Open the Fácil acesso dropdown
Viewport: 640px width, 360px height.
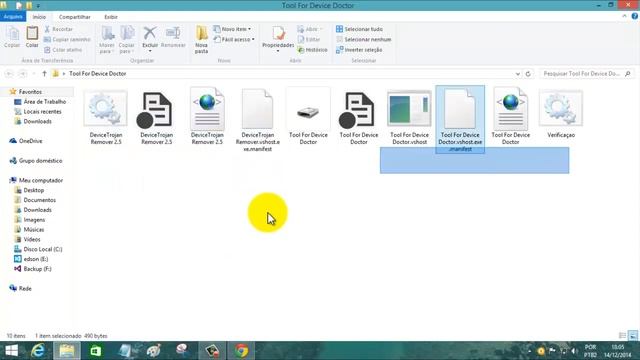[x=234, y=40]
